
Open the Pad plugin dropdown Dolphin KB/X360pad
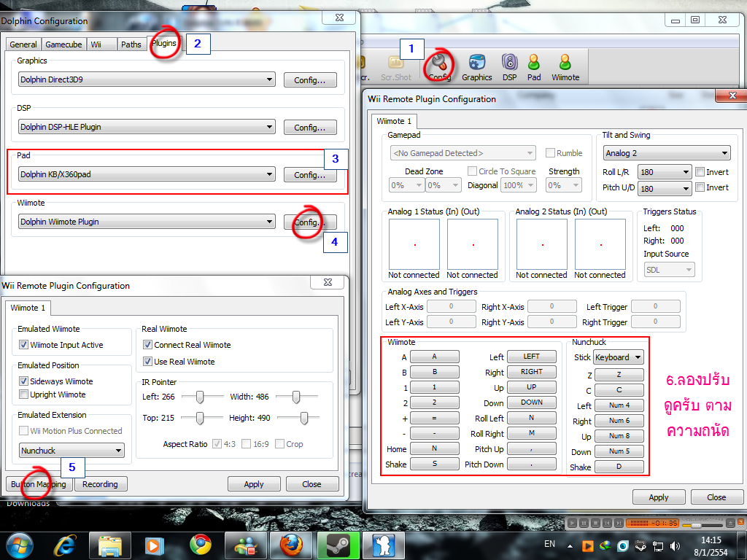(147, 174)
